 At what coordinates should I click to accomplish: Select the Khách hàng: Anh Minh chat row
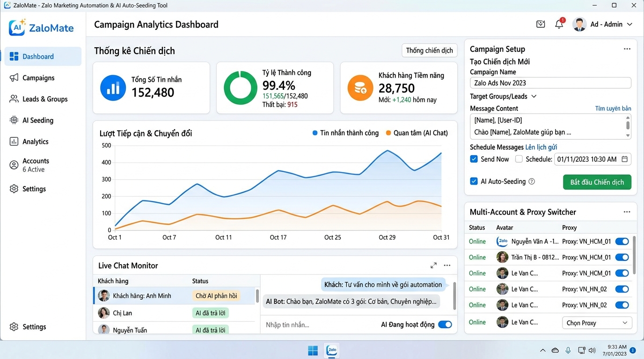175,296
